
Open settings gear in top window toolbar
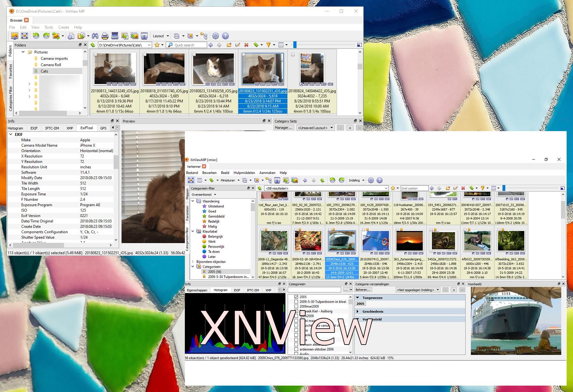[x=215, y=36]
